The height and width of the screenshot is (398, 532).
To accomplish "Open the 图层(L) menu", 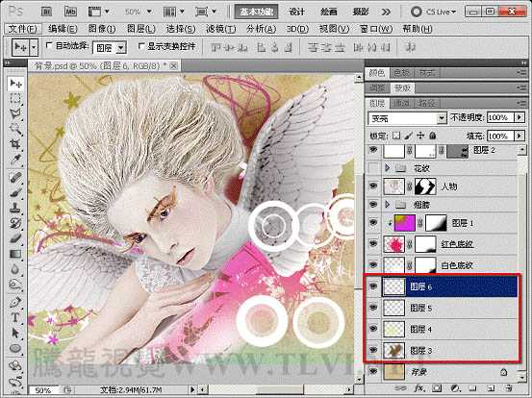I will (x=141, y=29).
